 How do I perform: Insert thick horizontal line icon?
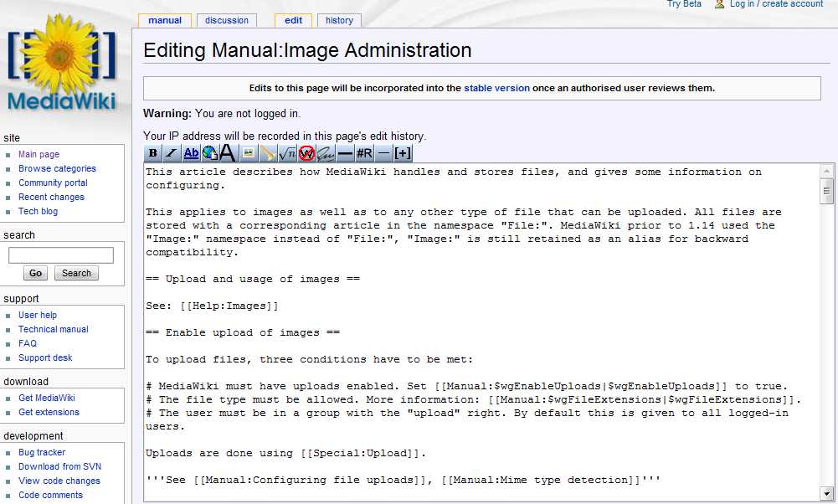tap(345, 153)
